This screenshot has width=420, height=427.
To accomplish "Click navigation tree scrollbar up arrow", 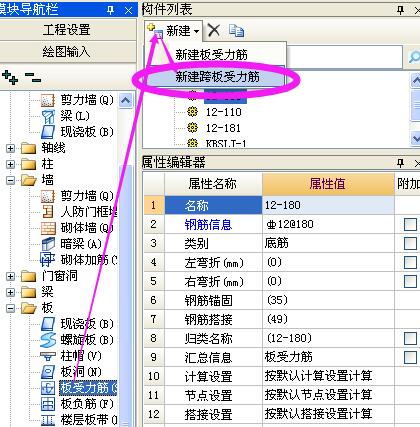I will (x=126, y=100).
